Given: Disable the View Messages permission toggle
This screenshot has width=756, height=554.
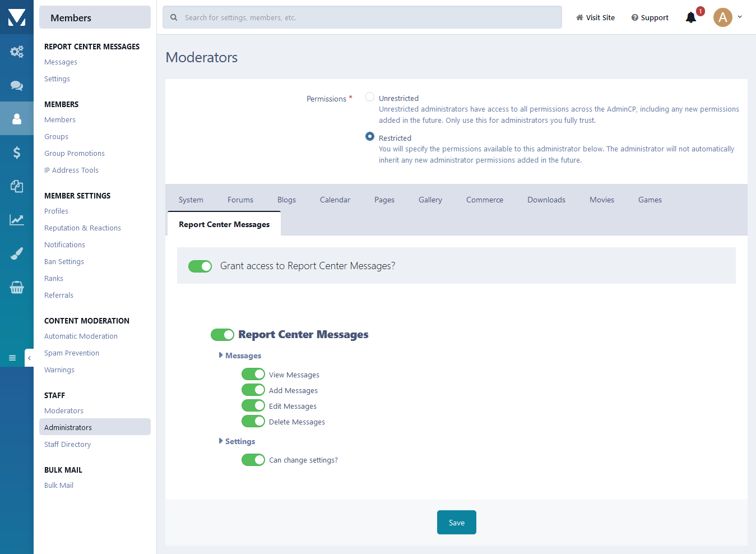Looking at the screenshot, I should coord(253,374).
